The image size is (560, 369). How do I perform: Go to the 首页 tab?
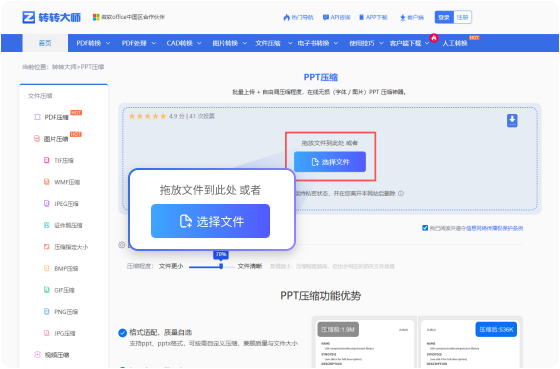pos(45,43)
